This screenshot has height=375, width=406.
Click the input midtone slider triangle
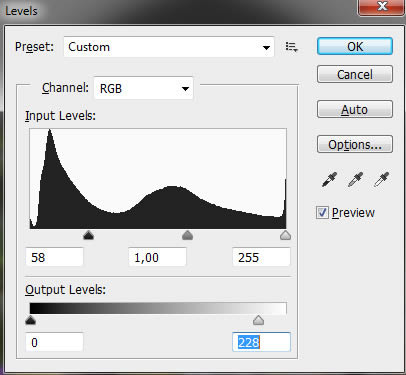tap(188, 235)
